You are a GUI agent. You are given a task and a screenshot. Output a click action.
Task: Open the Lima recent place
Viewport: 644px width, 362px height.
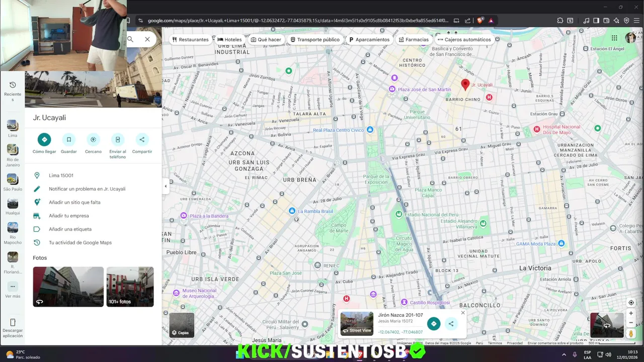click(13, 128)
